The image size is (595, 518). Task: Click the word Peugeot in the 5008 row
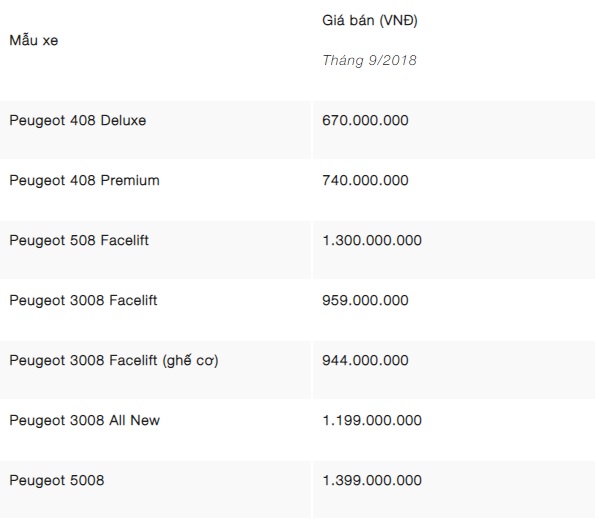(x=38, y=481)
